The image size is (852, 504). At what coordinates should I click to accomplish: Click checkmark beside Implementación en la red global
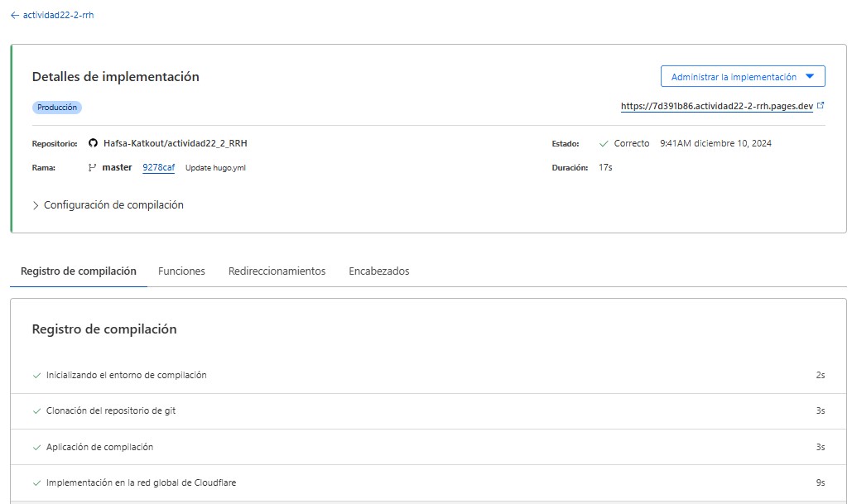click(x=36, y=482)
